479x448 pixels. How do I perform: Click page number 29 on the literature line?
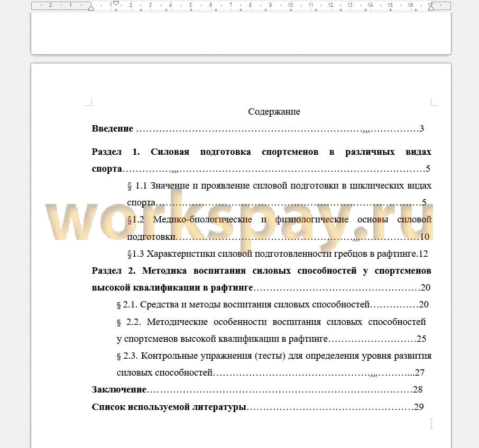tap(419, 407)
